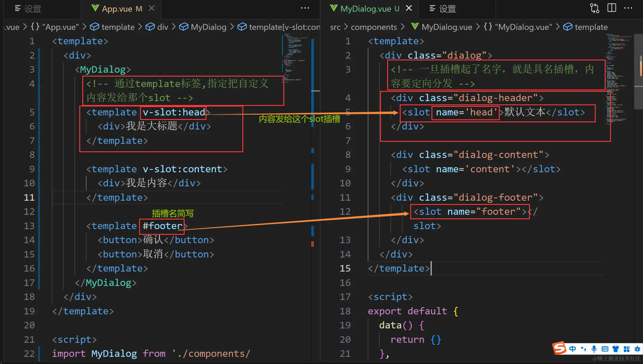The height and width of the screenshot is (364, 643).
Task: Switch to the MyDialog.vue tab
Action: pos(370,9)
